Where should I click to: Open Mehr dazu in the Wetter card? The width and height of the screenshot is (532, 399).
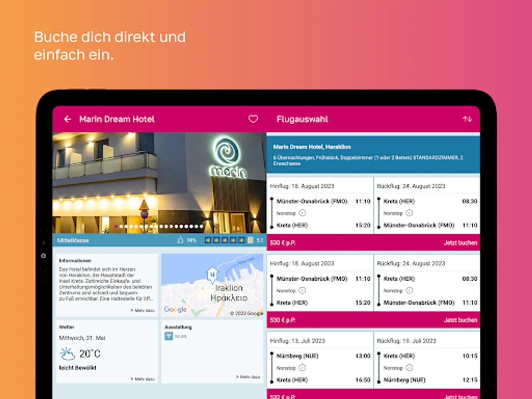point(142,379)
